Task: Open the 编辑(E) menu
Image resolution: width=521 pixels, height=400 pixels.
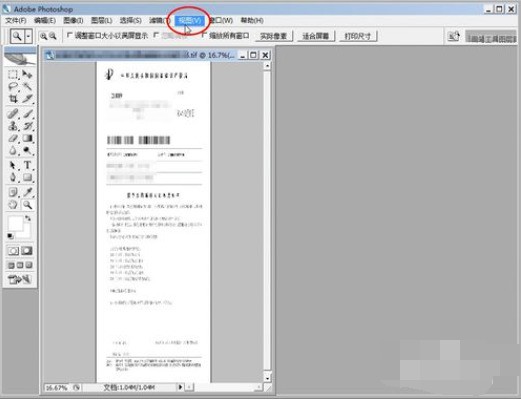Action: tap(45, 21)
